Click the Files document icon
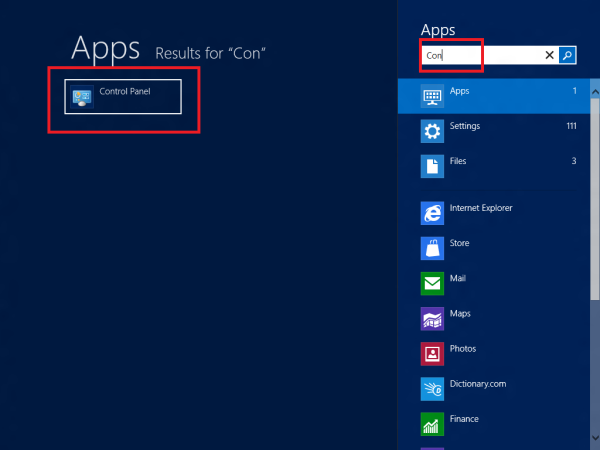Image resolution: width=600 pixels, height=450 pixels. [432, 166]
